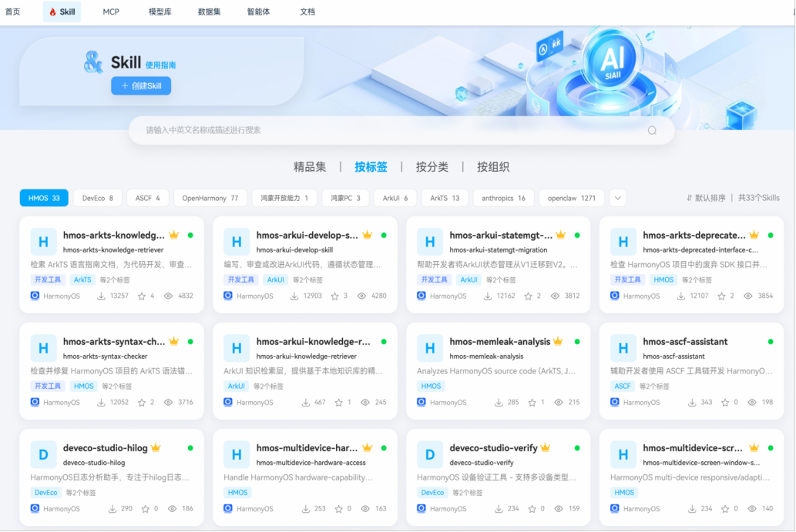This screenshot has width=796, height=532.
Task: Click the views eye icon on hmos-arkts-deprecated card
Action: pos(747,296)
